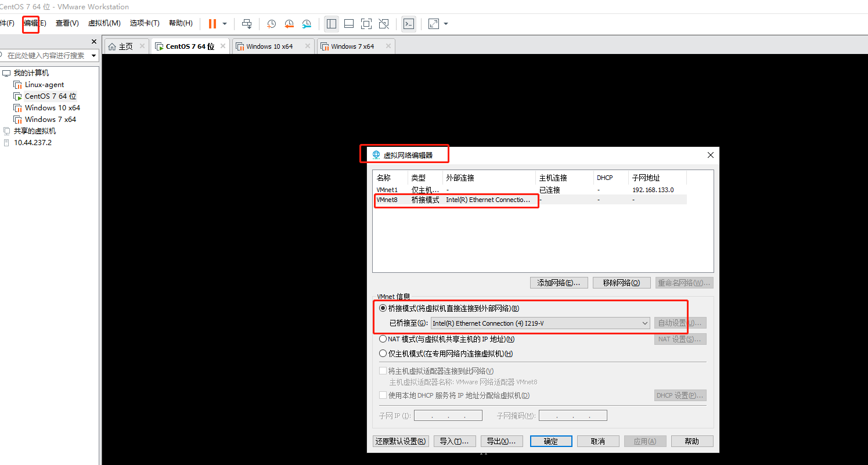Toggle the console view icon
The image size is (868, 465).
pyautogui.click(x=409, y=24)
